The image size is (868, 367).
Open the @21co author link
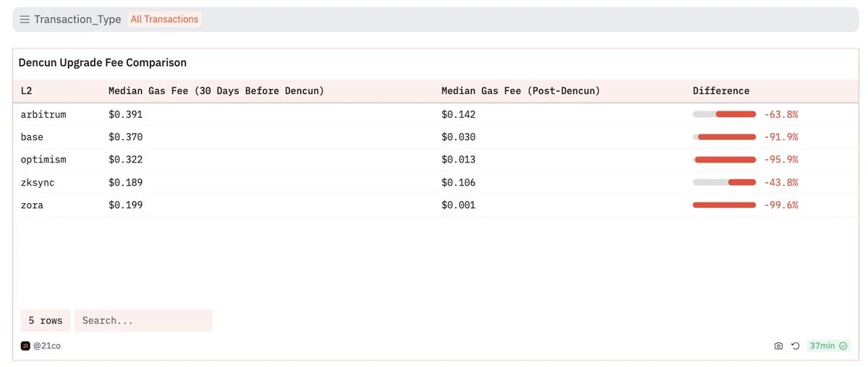point(47,346)
